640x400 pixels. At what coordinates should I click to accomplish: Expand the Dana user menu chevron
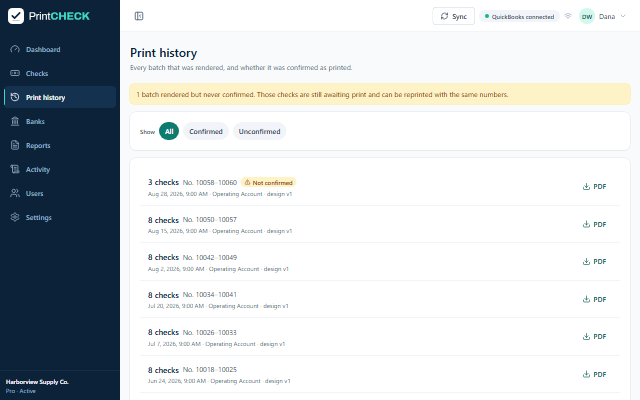pyautogui.click(x=623, y=16)
